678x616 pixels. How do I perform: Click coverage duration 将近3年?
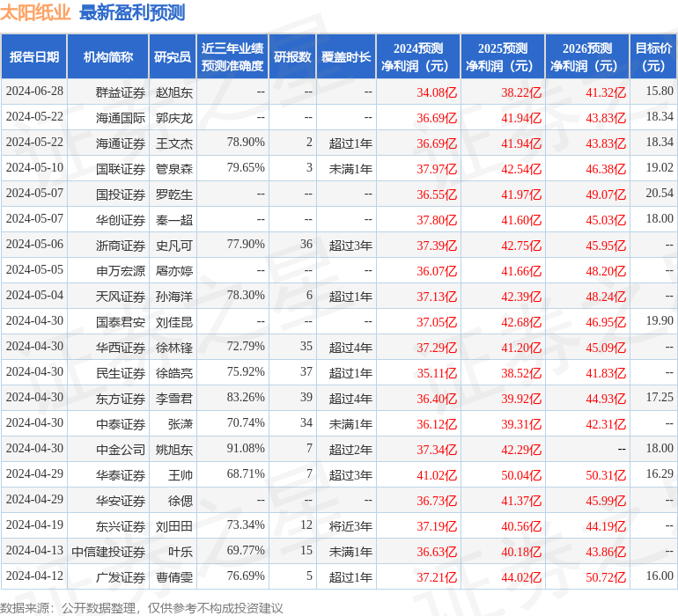pyautogui.click(x=350, y=526)
